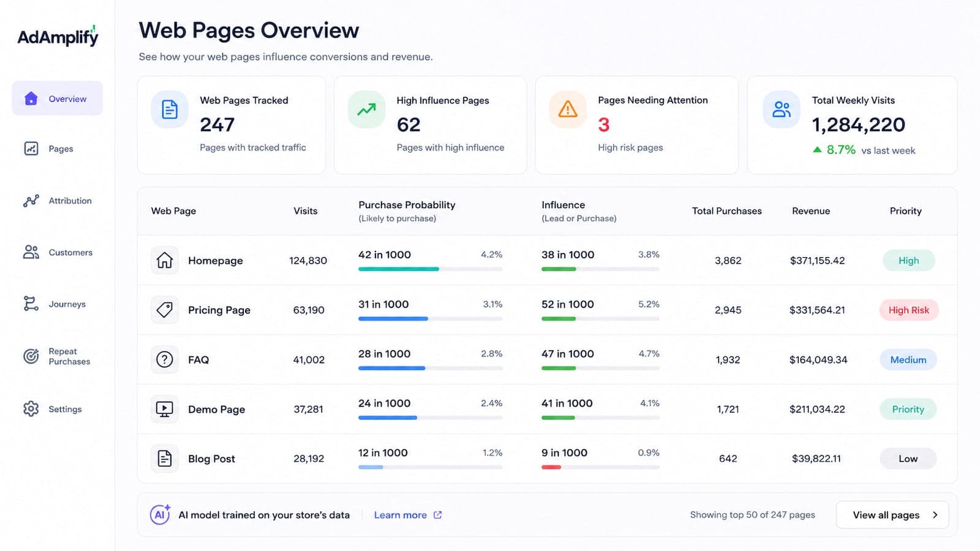Image resolution: width=980 pixels, height=551 pixels.
Task: Click the 62 High Influence Pages number
Action: pos(409,124)
